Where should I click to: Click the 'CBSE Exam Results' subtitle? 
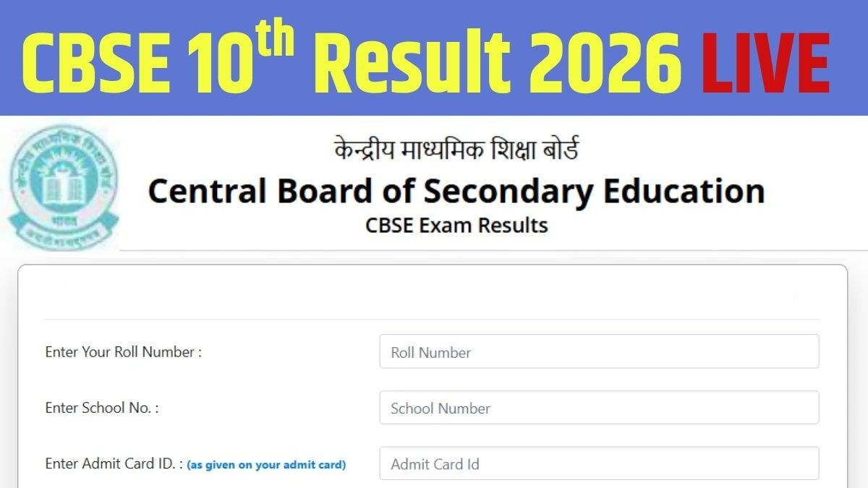(456, 226)
